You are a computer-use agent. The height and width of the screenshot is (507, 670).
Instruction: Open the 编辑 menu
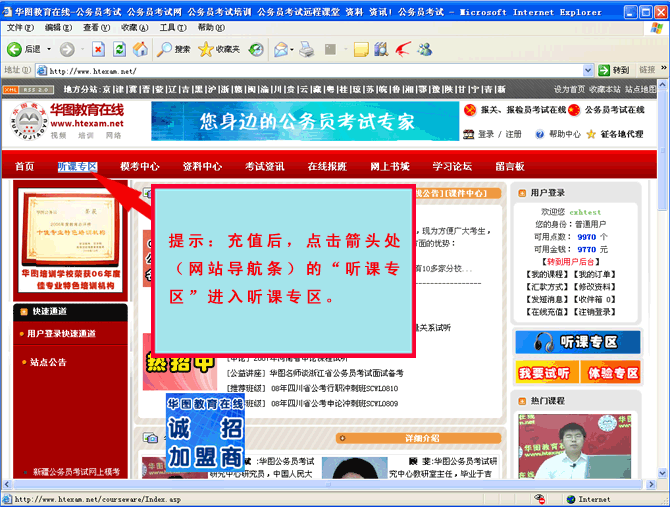tap(58, 28)
